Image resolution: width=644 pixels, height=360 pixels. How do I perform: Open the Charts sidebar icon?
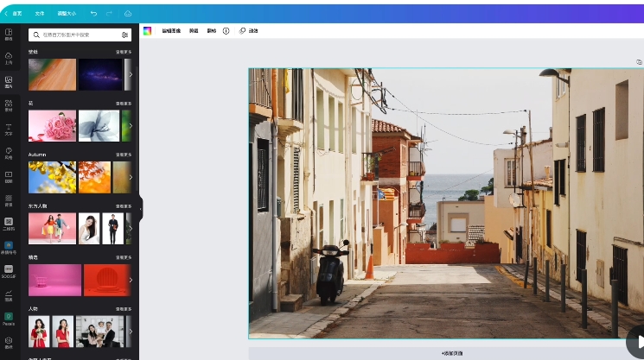coord(9,295)
